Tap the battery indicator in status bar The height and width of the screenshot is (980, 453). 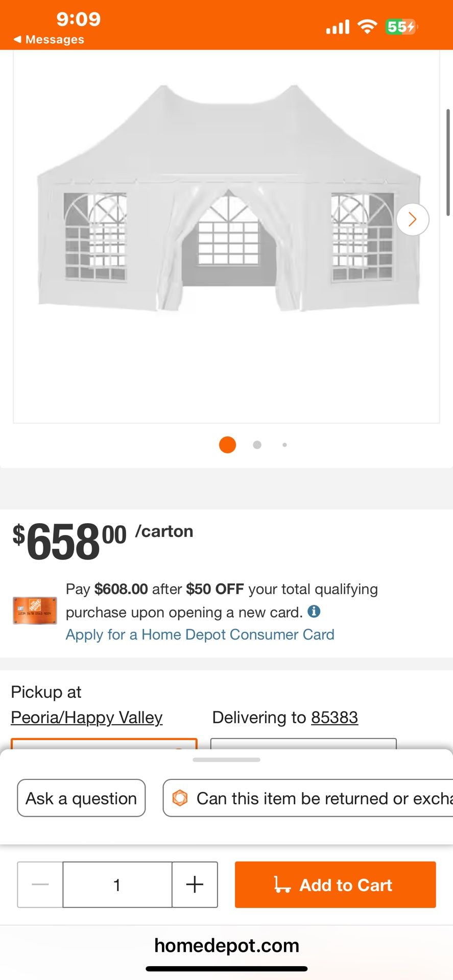(400, 27)
